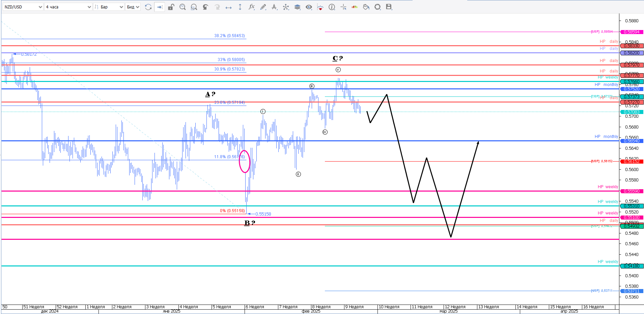The image size is (644, 314).
Task: Save the chart with the floppy icon
Action: click(x=389, y=7)
